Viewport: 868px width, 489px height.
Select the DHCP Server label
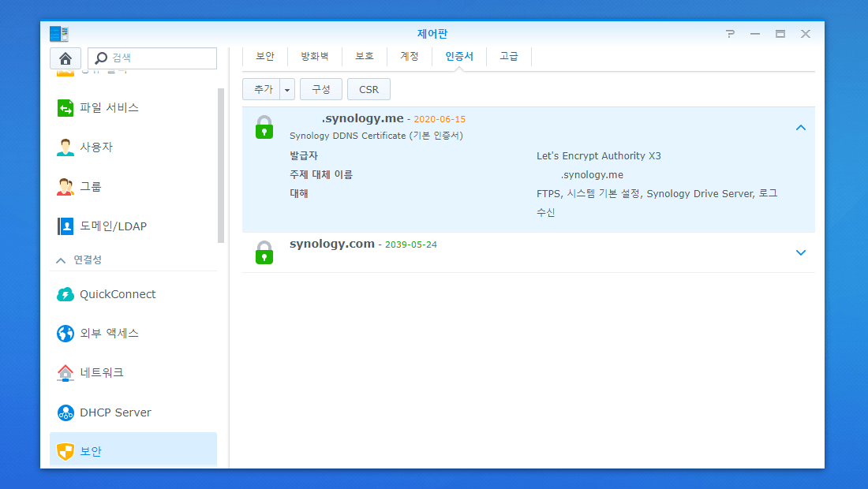coord(115,412)
